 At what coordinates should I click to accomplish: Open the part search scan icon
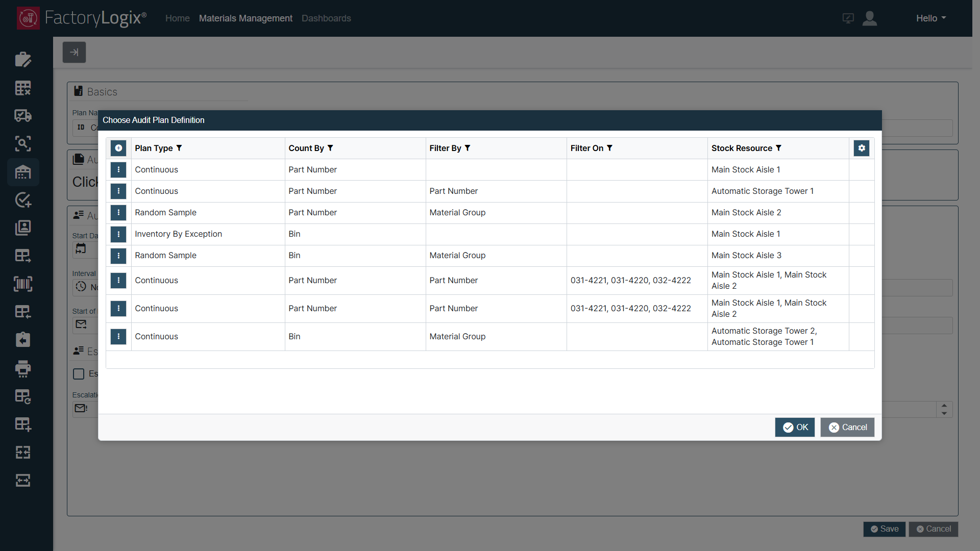23,143
